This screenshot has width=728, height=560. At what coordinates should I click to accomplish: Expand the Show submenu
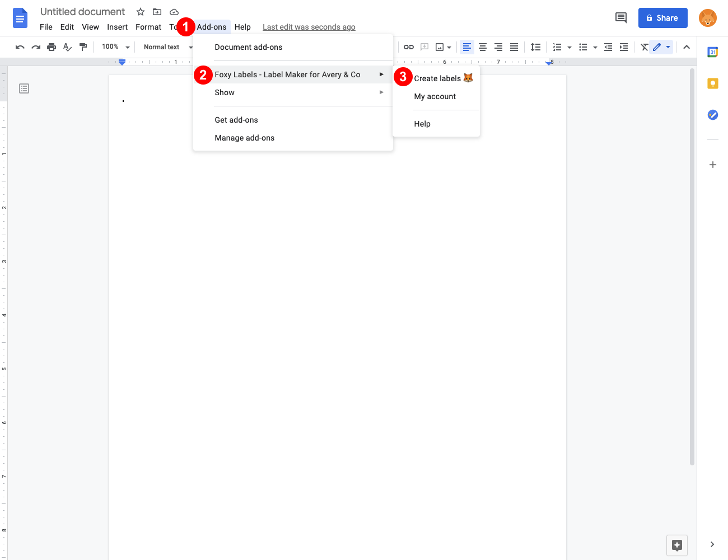tap(225, 92)
